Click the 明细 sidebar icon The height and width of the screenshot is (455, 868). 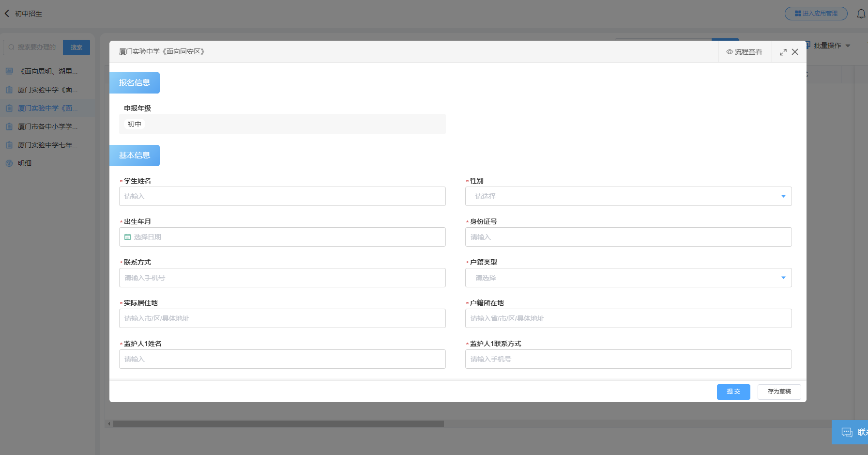click(x=9, y=163)
